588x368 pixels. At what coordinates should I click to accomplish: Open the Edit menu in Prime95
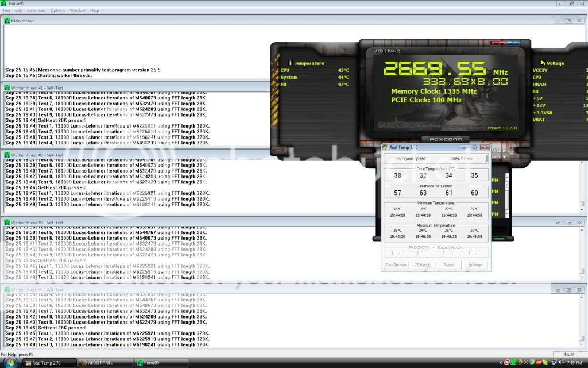click(x=18, y=10)
